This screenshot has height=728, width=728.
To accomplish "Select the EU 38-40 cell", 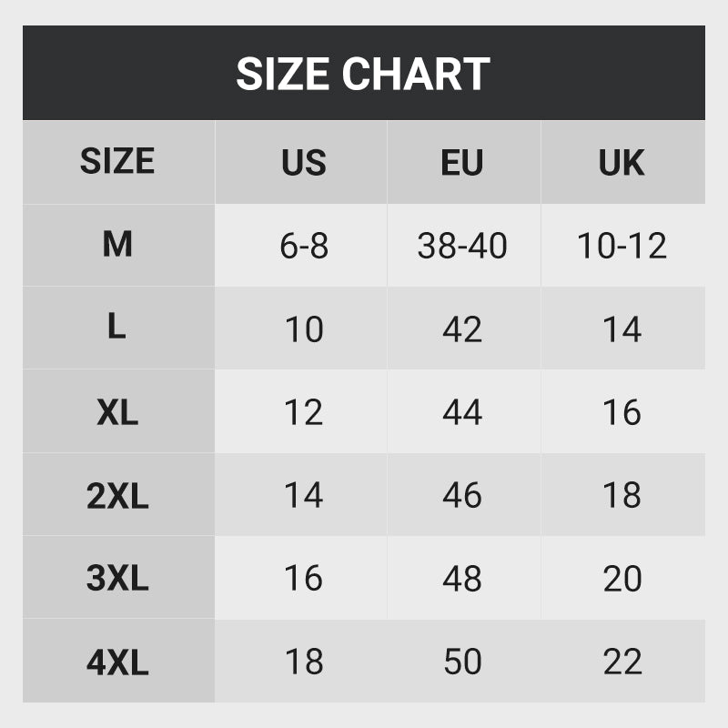I will pyautogui.click(x=462, y=246).
